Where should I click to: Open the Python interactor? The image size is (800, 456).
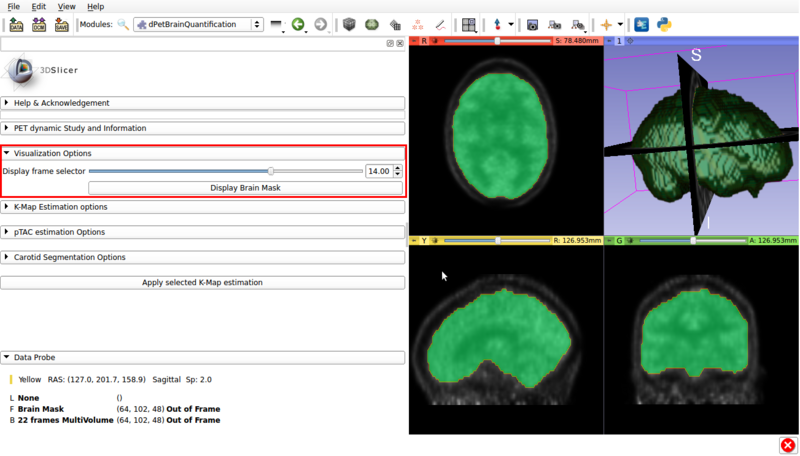coord(664,25)
